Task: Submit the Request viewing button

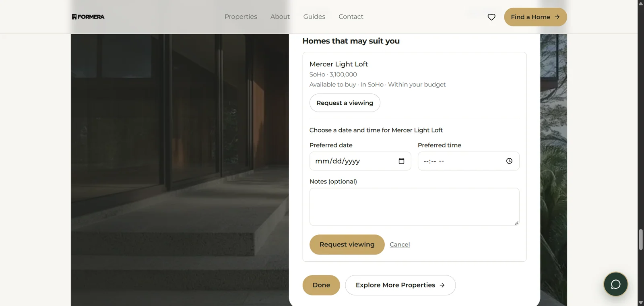Action: (x=347, y=244)
